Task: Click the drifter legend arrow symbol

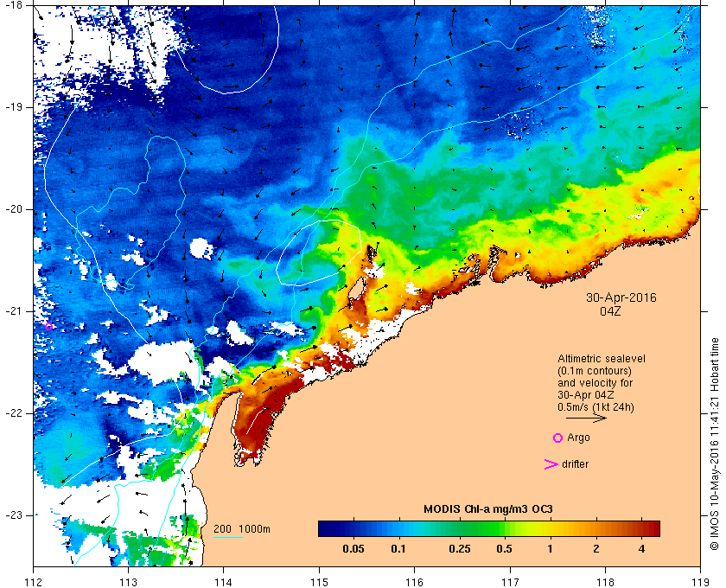Action: click(551, 464)
